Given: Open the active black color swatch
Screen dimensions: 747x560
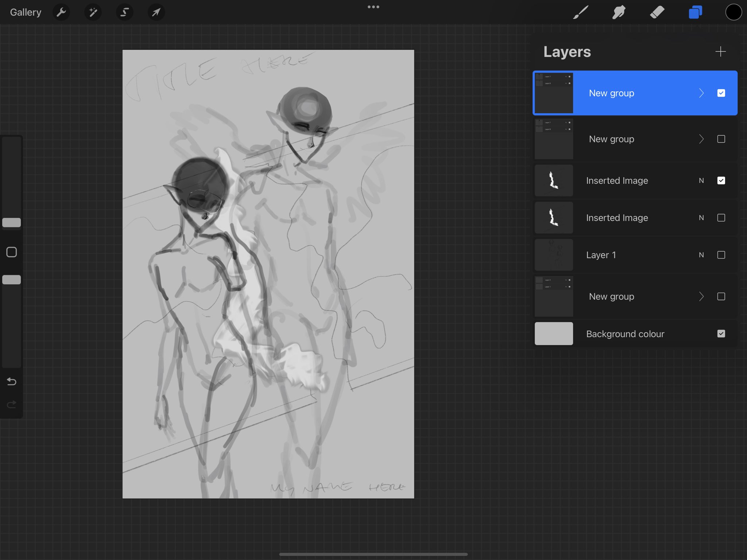Looking at the screenshot, I should tap(733, 12).
